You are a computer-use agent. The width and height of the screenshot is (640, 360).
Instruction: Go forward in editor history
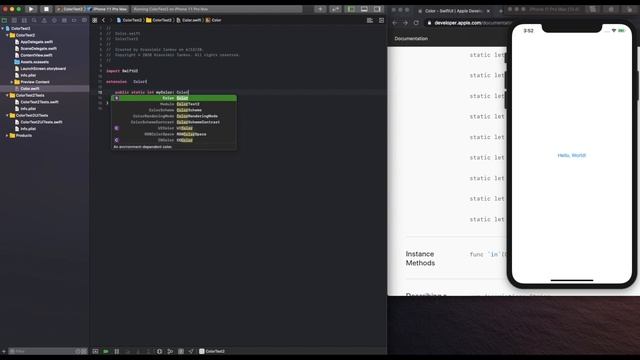coord(111,20)
